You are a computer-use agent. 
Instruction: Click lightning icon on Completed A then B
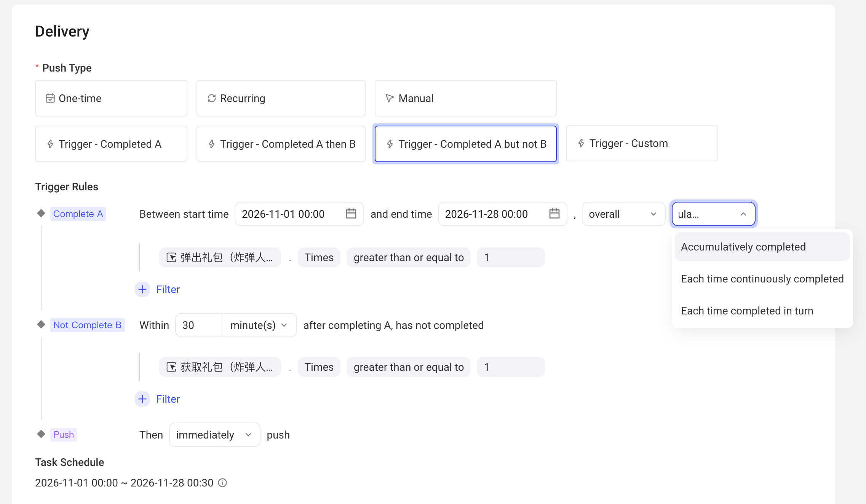pyautogui.click(x=212, y=144)
